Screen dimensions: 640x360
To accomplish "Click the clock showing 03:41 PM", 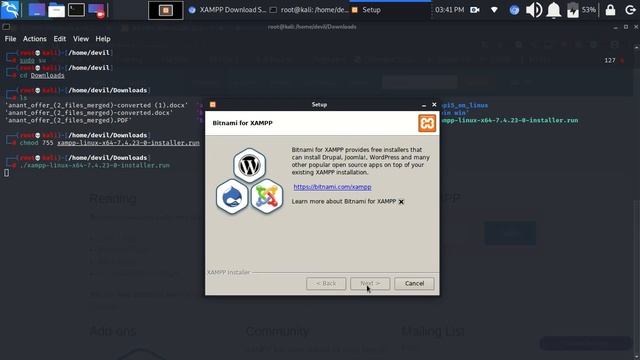I will tap(449, 10).
